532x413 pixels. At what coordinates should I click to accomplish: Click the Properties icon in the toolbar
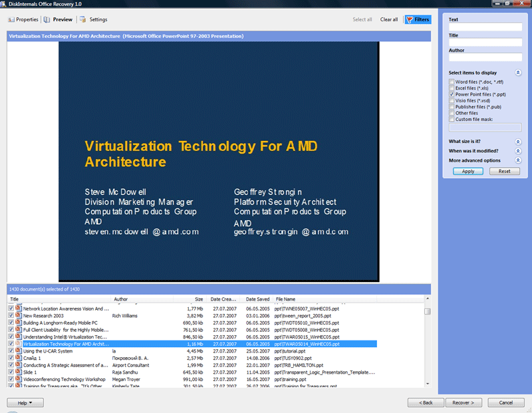12,20
